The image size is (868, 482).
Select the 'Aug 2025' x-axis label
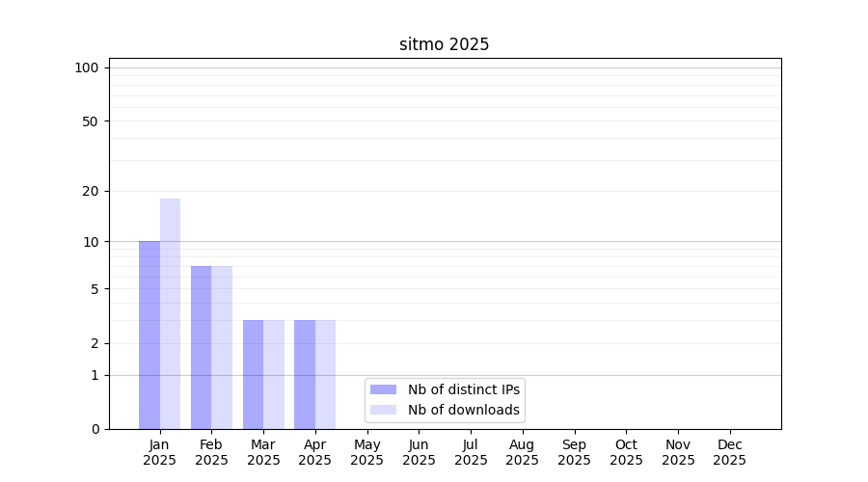click(x=523, y=452)
